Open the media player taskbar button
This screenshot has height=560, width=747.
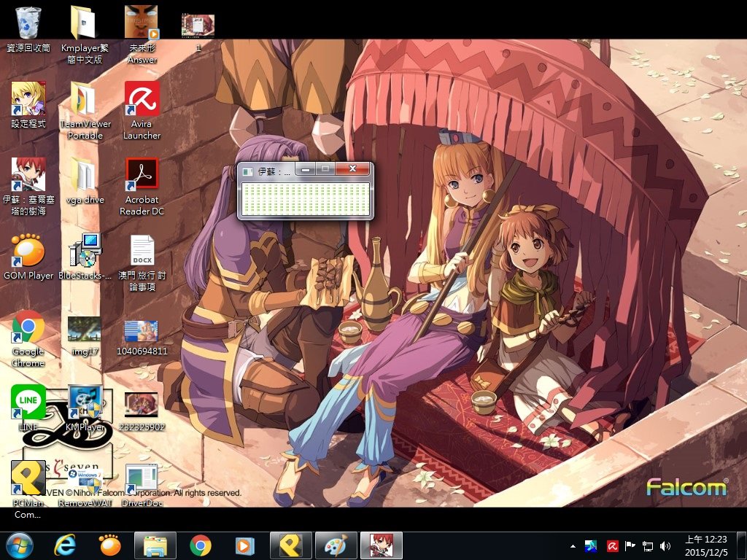[x=245, y=545]
